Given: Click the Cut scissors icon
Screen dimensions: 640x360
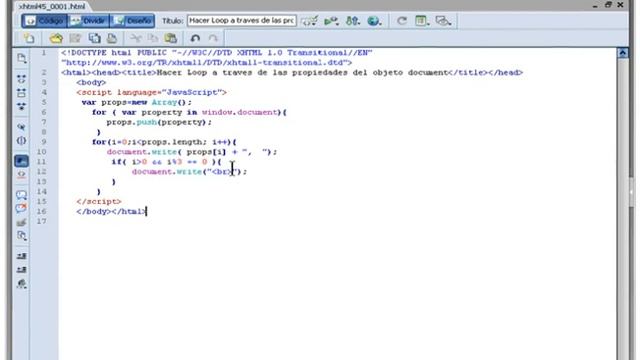Looking at the screenshot, I should click(135, 38).
